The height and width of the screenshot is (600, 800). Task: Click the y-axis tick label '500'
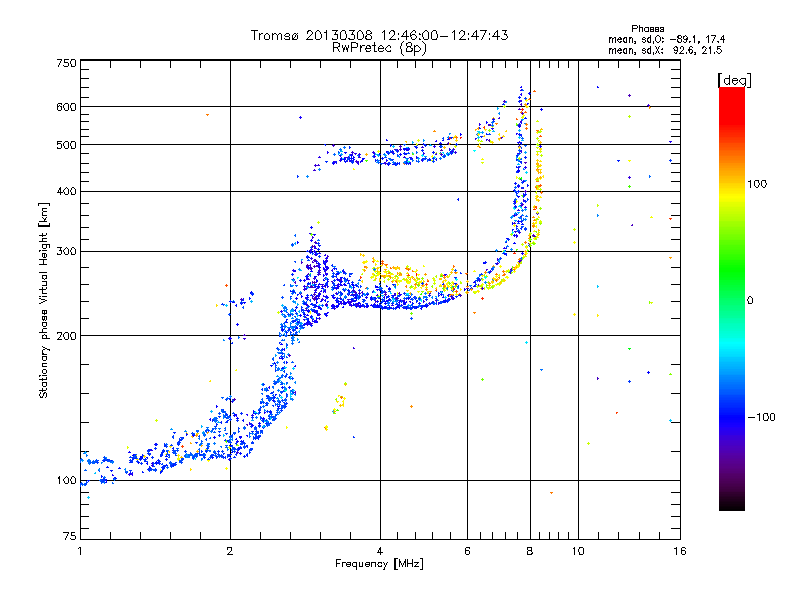(66, 145)
